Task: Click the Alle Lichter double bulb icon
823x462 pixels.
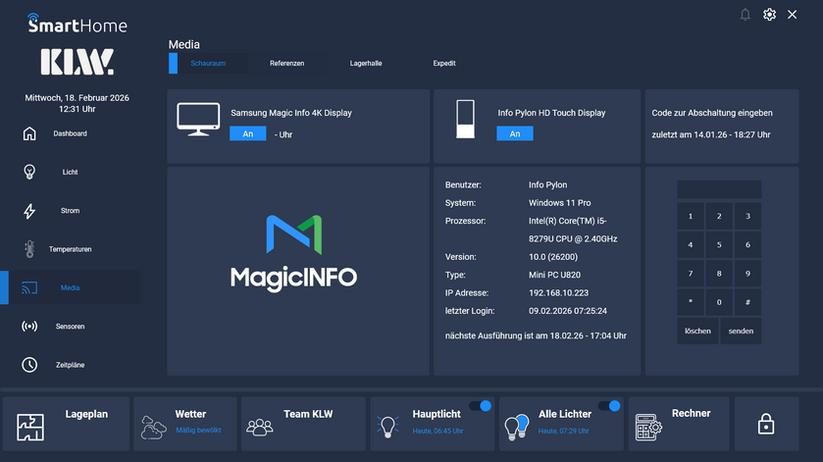Action: 516,426
